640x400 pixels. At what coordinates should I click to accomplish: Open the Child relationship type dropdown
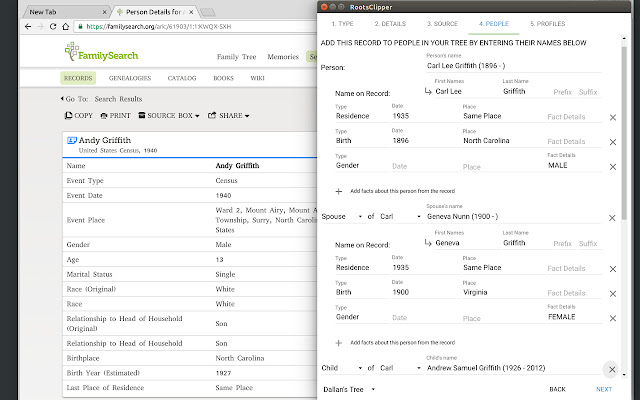(x=342, y=368)
